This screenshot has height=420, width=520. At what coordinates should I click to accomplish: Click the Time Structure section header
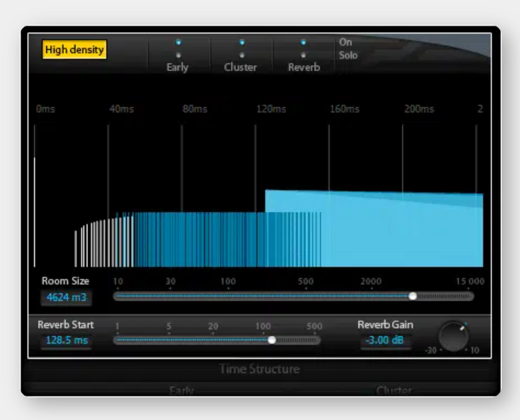[259, 369]
